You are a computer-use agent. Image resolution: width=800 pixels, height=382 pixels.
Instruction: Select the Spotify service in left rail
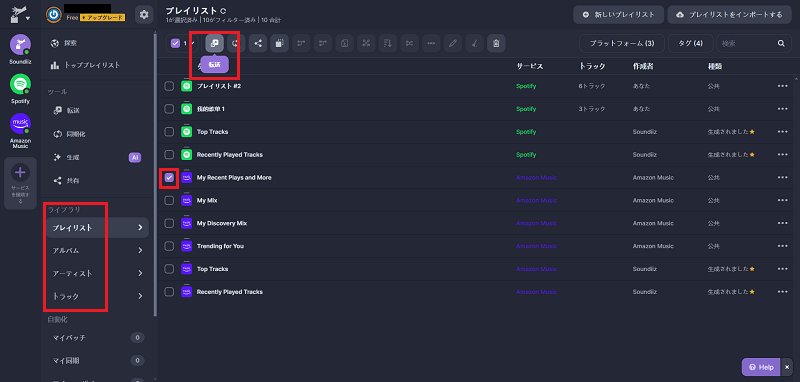pyautogui.click(x=20, y=84)
